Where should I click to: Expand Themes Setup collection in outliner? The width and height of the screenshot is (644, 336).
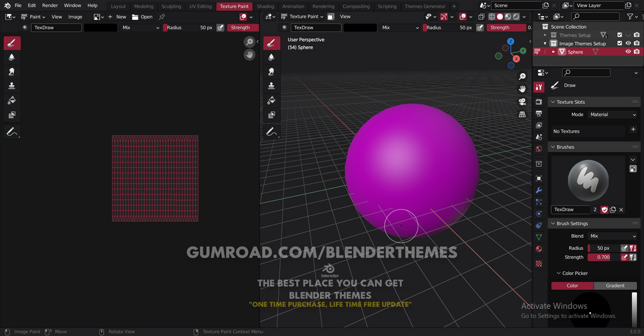(545, 35)
